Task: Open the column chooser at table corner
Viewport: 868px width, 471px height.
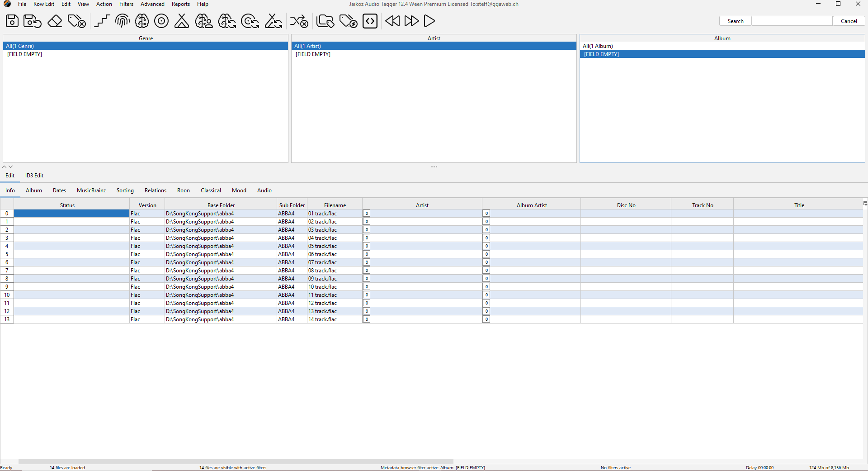Action: point(865,204)
